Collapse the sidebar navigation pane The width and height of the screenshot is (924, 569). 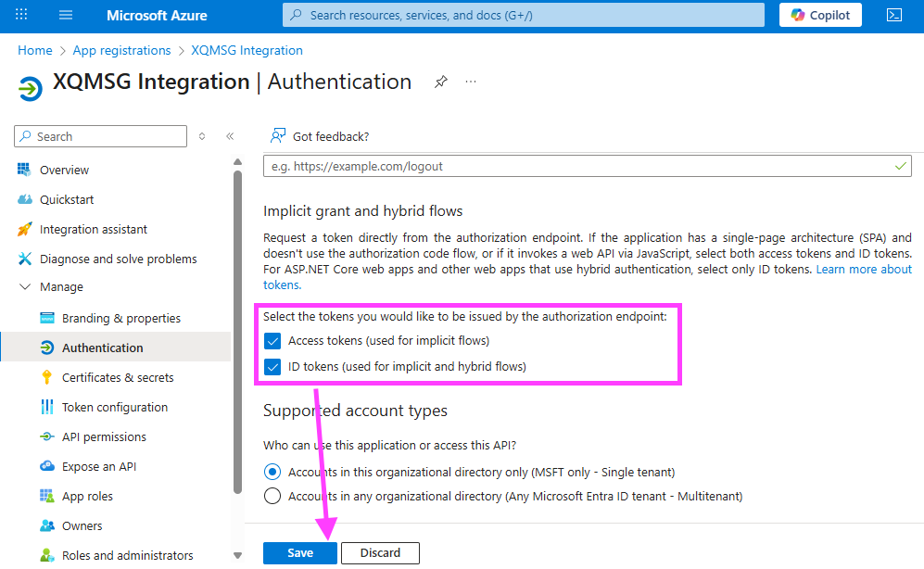(230, 136)
